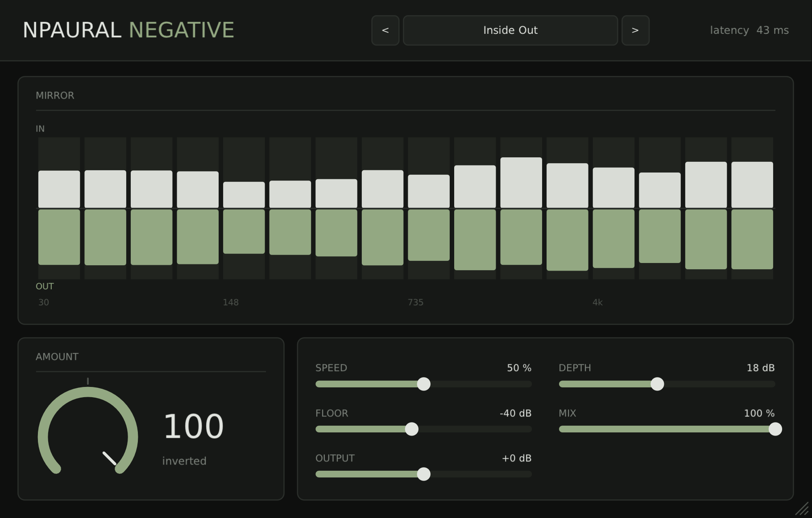Click the 43 ms latency readout
This screenshot has width=812, height=518.
tap(772, 30)
